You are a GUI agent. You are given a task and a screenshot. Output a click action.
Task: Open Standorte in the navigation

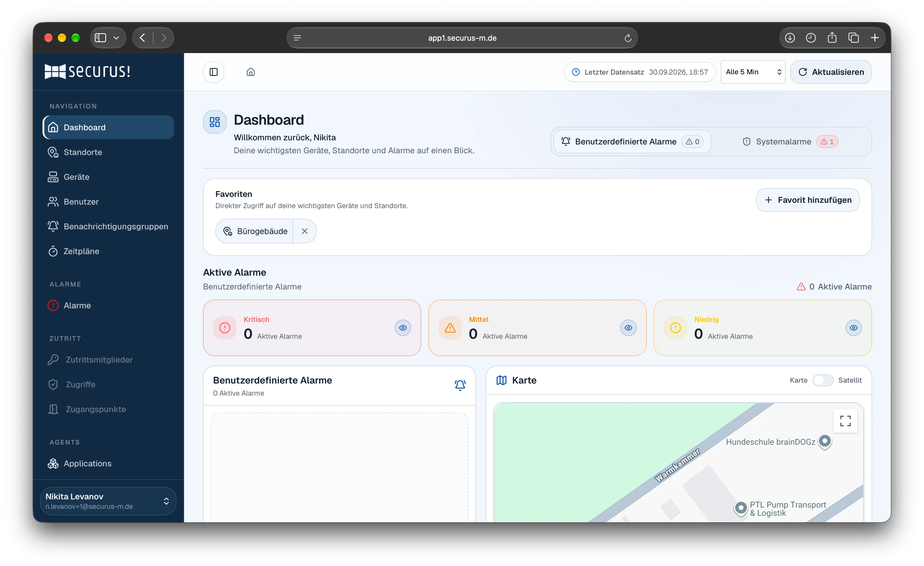click(108, 152)
